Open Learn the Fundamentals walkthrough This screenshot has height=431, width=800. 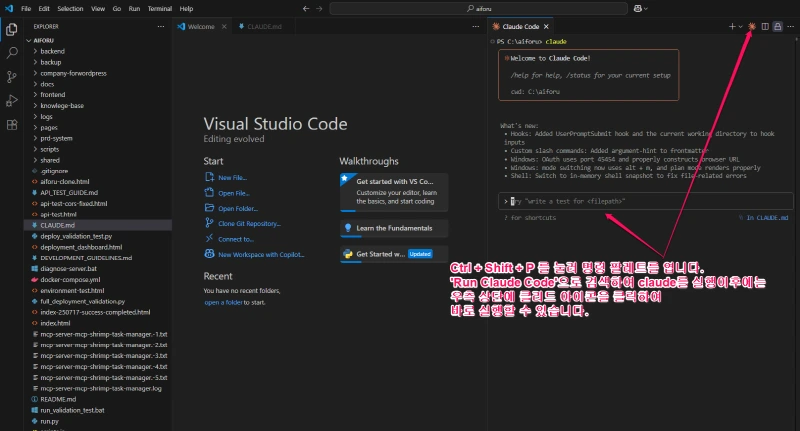coord(394,228)
